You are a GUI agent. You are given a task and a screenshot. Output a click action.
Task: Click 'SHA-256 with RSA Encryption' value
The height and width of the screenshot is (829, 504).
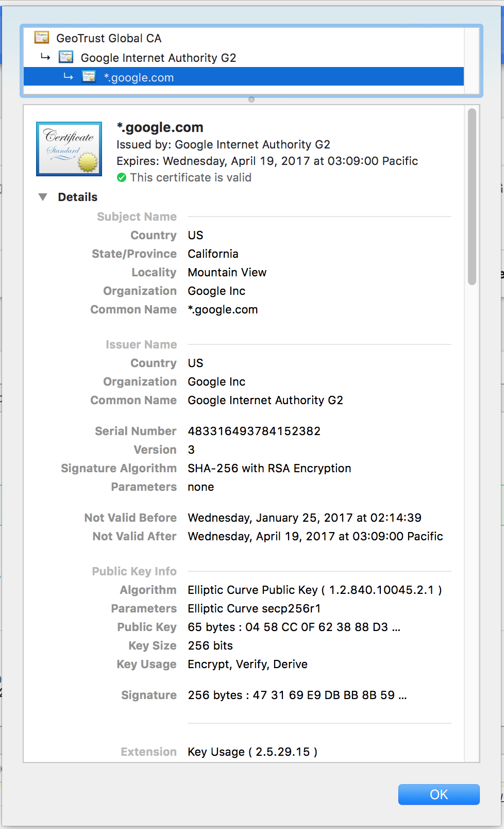270,469
